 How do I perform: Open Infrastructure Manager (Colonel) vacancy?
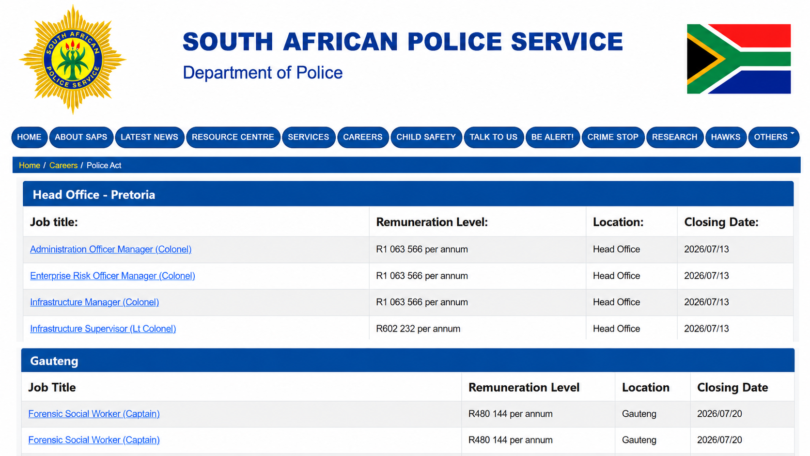(x=95, y=302)
